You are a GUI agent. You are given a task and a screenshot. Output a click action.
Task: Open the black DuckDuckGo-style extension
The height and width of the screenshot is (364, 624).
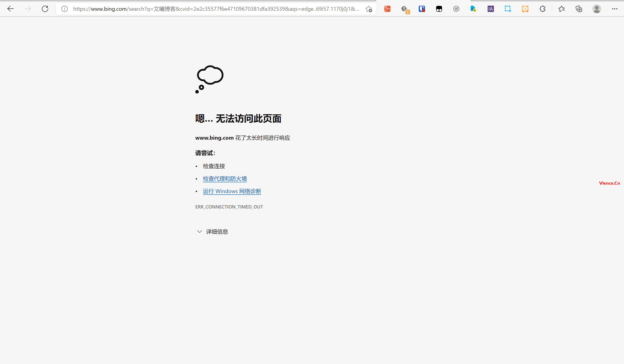click(439, 9)
